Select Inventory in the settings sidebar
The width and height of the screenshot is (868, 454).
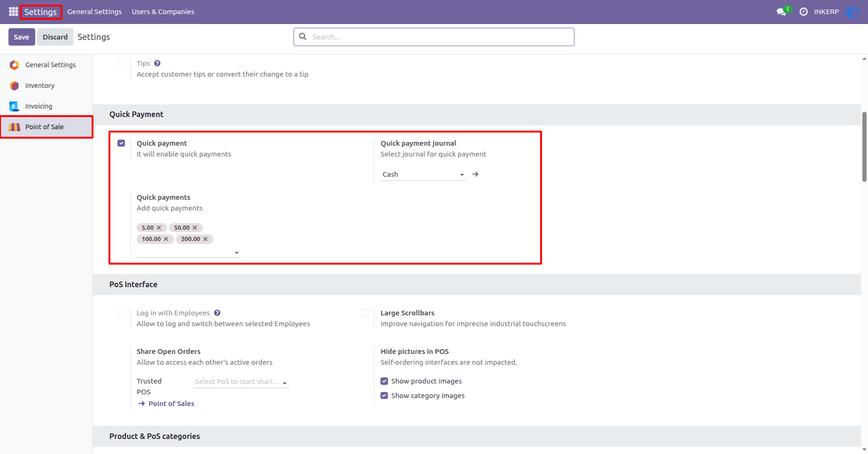(46, 86)
